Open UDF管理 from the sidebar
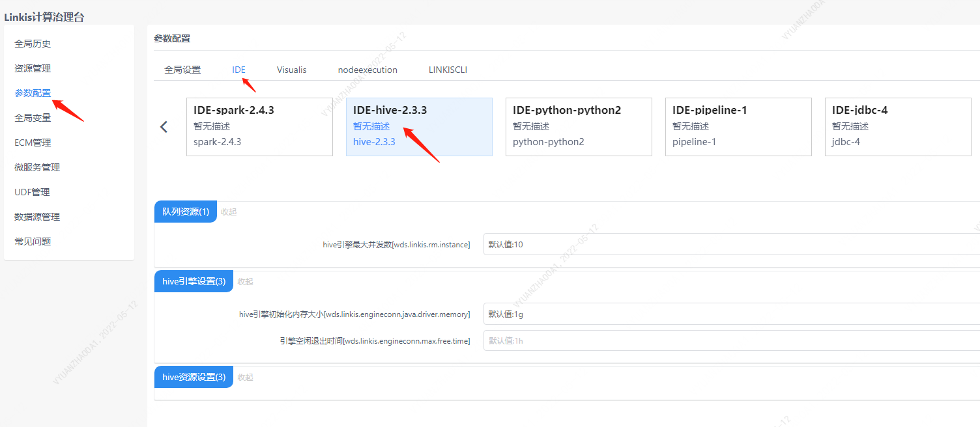The height and width of the screenshot is (427, 980). tap(32, 192)
